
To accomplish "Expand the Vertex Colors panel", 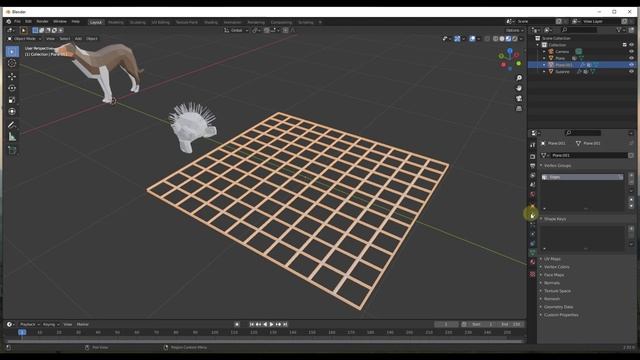I will click(x=556, y=267).
